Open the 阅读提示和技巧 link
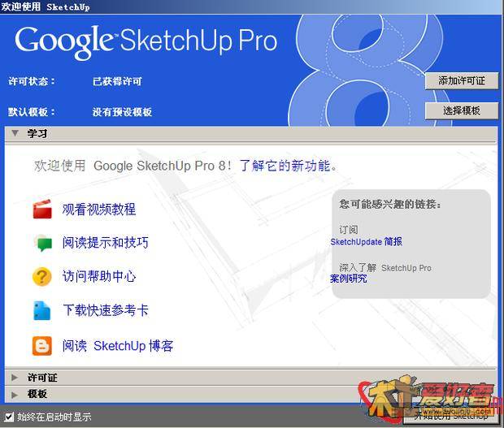This screenshot has width=504, height=428. pos(106,243)
